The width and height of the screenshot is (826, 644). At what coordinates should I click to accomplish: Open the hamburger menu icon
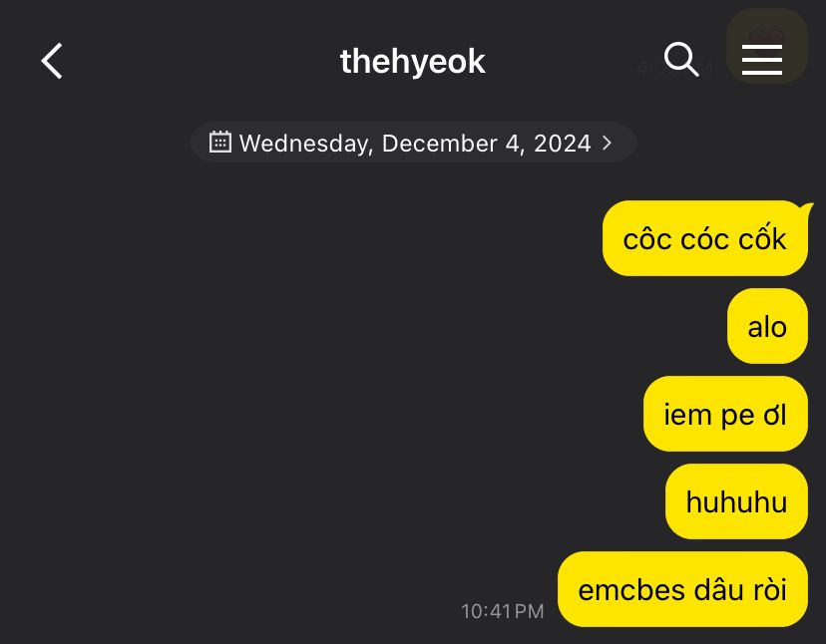(762, 60)
